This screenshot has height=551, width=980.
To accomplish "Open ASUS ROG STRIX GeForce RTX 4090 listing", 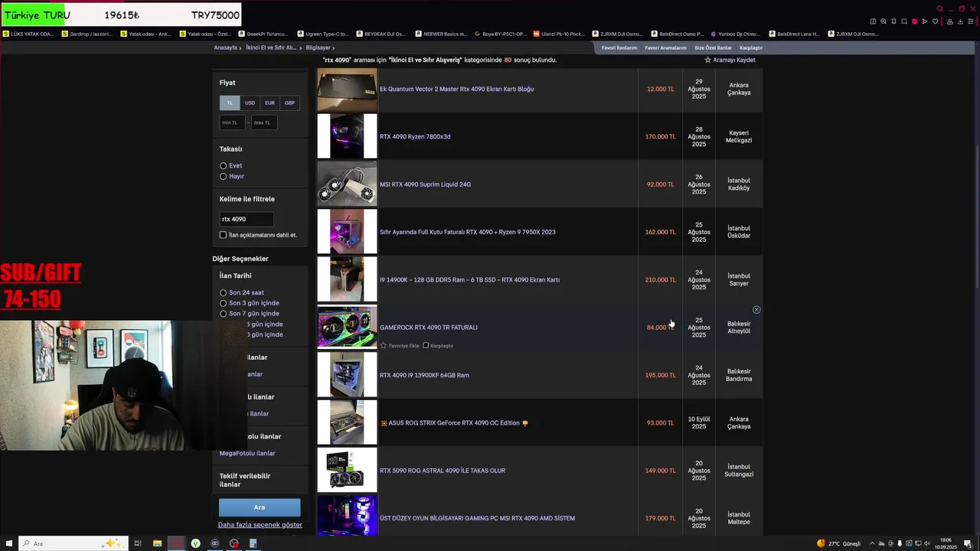I will coord(454,423).
